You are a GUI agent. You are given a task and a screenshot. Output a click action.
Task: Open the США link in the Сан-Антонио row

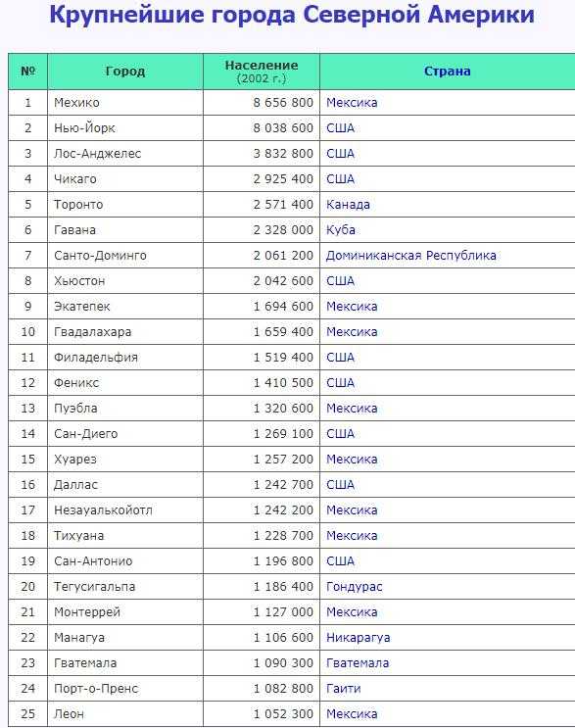pyautogui.click(x=340, y=561)
